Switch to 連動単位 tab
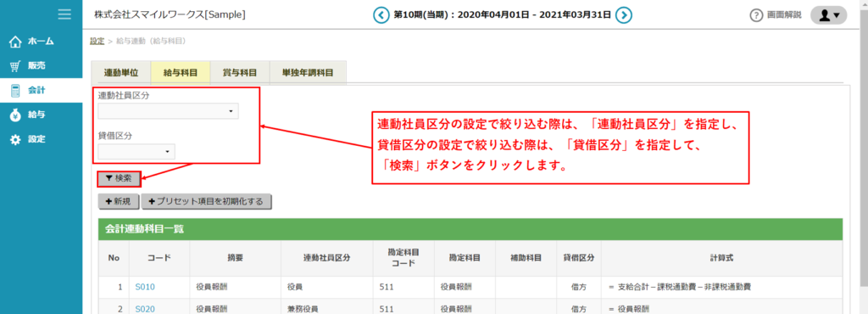 pos(120,72)
